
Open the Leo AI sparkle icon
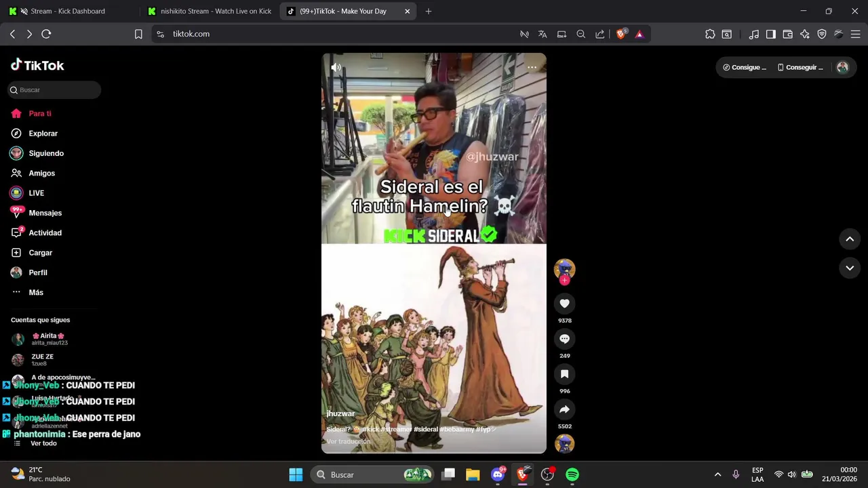(805, 34)
